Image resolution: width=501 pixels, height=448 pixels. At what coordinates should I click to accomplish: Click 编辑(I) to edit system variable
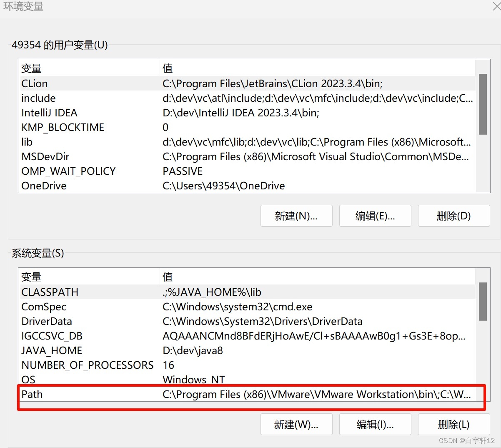[x=375, y=424]
